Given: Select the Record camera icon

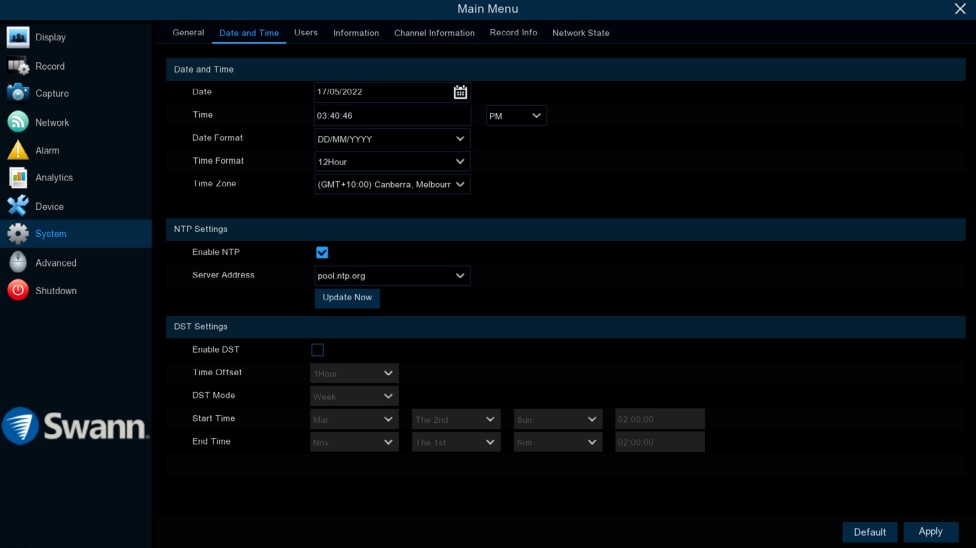Looking at the screenshot, I should 18,66.
